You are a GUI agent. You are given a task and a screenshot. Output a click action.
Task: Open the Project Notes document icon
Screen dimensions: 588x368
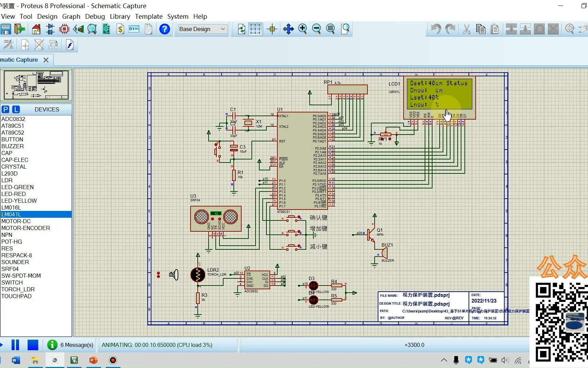pyautogui.click(x=148, y=29)
